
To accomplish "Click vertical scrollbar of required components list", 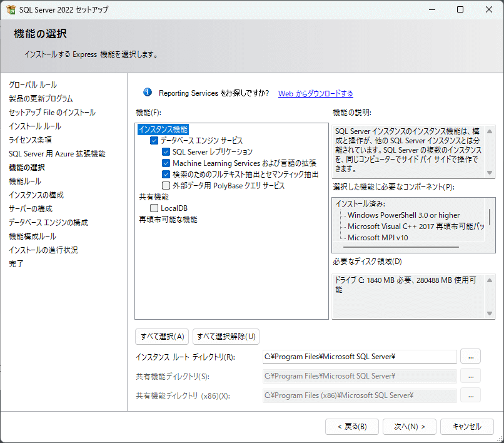I will coord(490,217).
